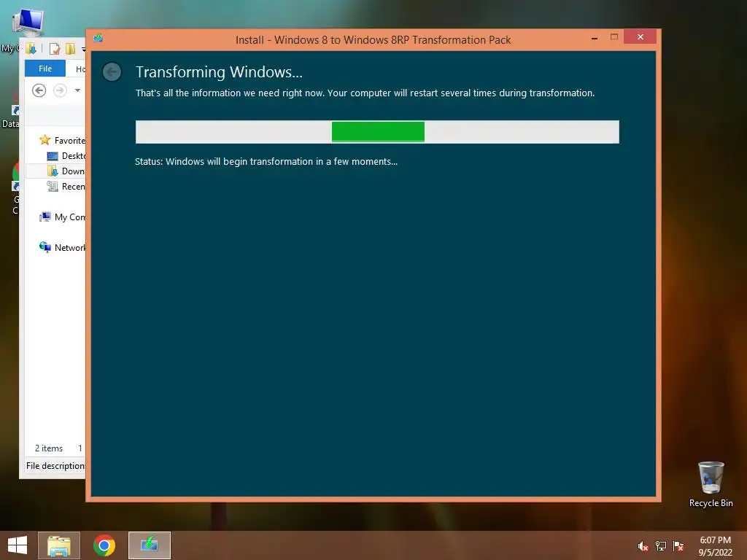
Task: Click the installer icon in the title bar
Action: pos(98,38)
